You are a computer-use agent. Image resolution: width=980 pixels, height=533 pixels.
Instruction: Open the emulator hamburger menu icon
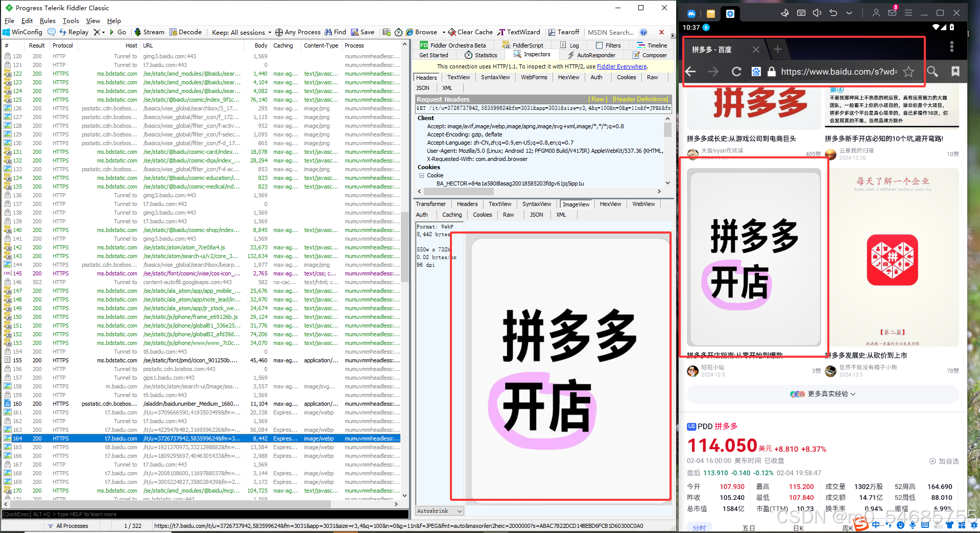point(909,13)
